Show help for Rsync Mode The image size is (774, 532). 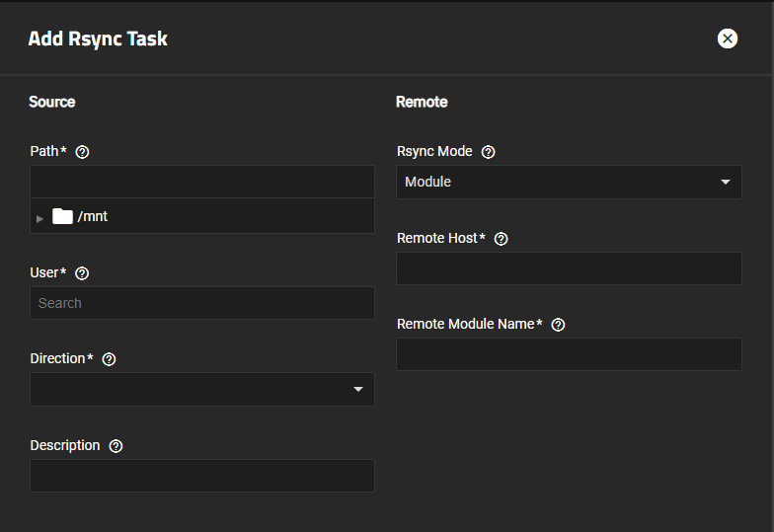pyautogui.click(x=488, y=152)
